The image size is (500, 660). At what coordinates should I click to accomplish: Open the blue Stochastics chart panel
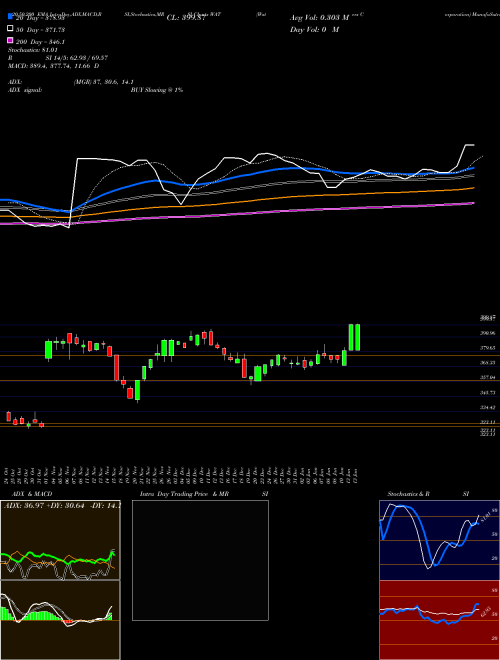(x=439, y=540)
